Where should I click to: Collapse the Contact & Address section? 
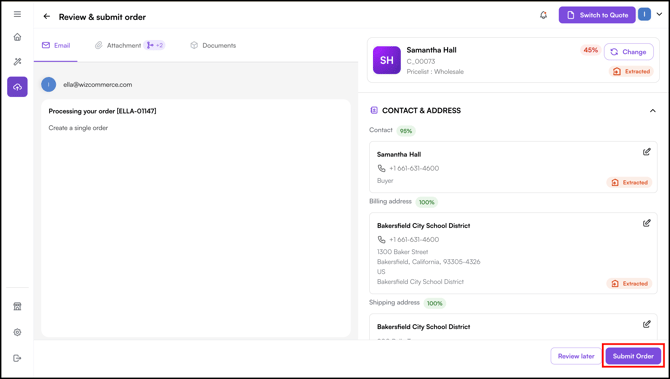tap(652, 111)
